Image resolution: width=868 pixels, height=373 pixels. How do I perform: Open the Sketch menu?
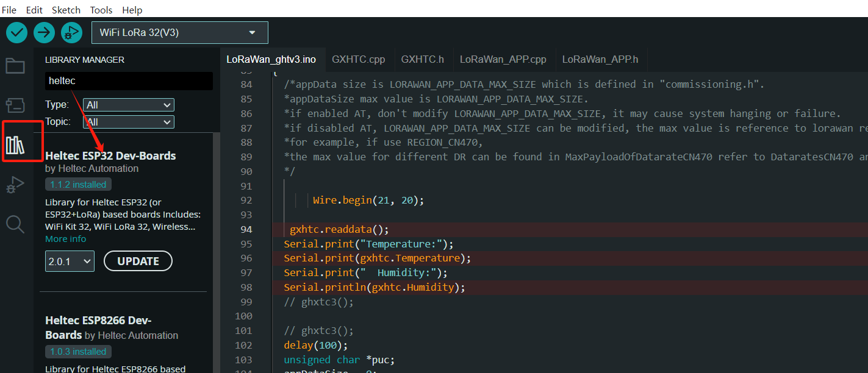[66, 10]
